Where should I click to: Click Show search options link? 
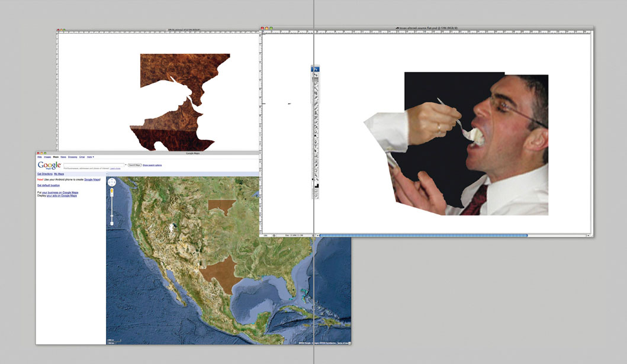152,165
